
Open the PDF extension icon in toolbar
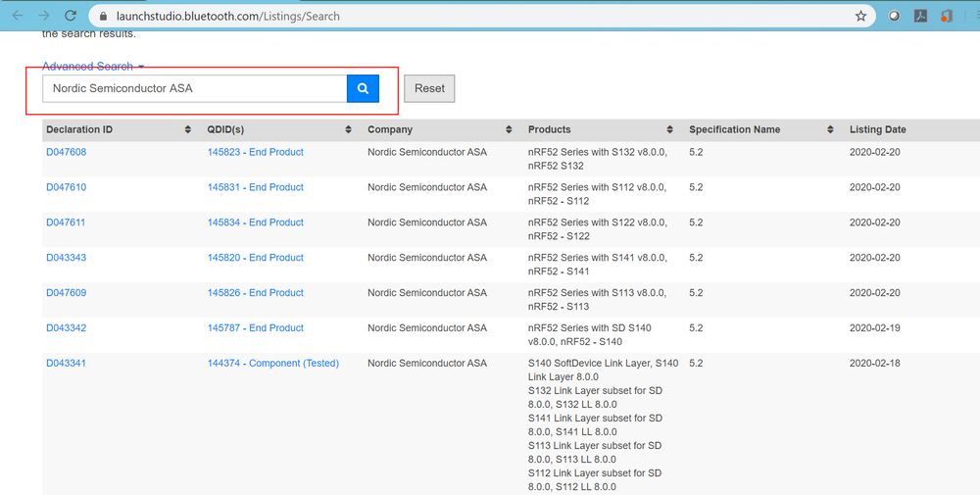(920, 16)
